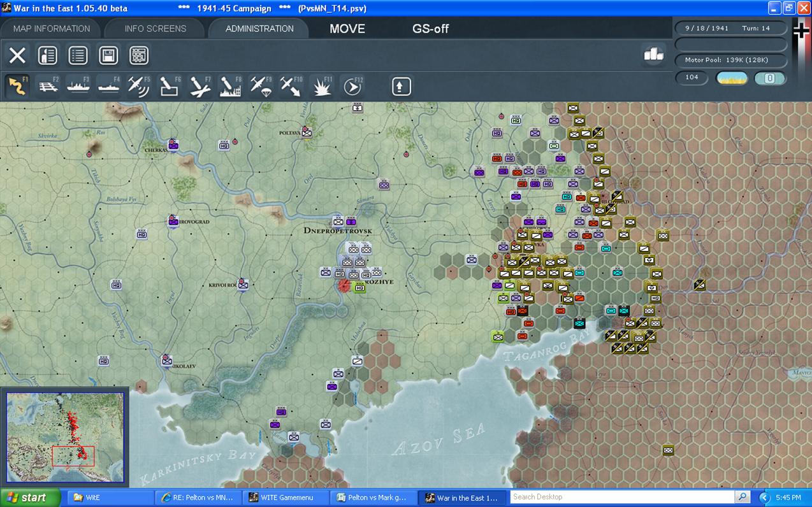
Task: Open the ADMINISTRATION tab
Action: [x=259, y=29]
